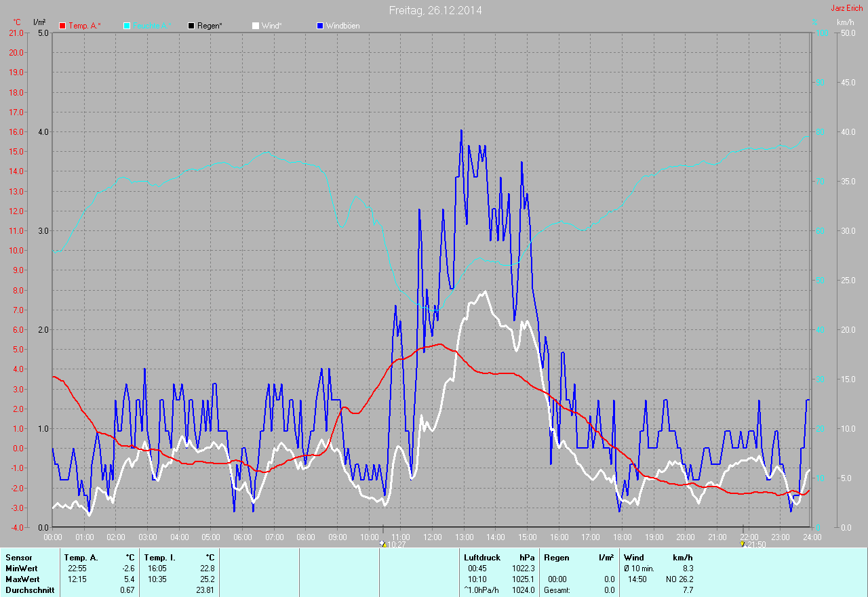This screenshot has width=868, height=597.
Task: Click the 'Sensor' header in the table
Action: [18, 558]
